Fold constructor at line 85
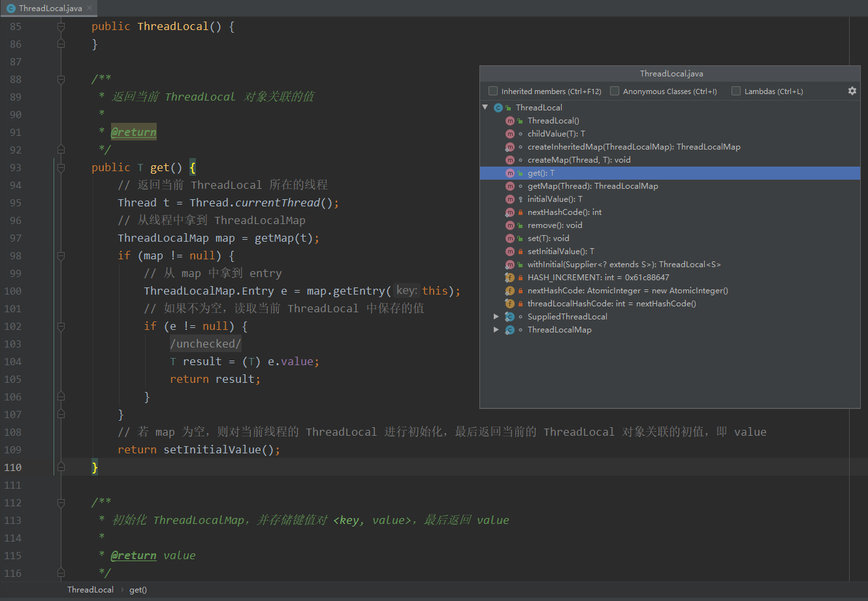 coord(61,26)
